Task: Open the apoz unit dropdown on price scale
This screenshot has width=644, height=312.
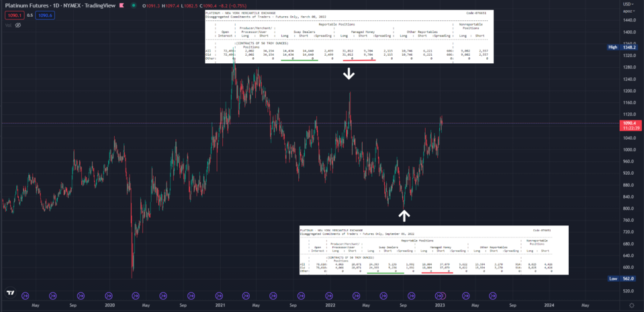Action: (x=628, y=11)
